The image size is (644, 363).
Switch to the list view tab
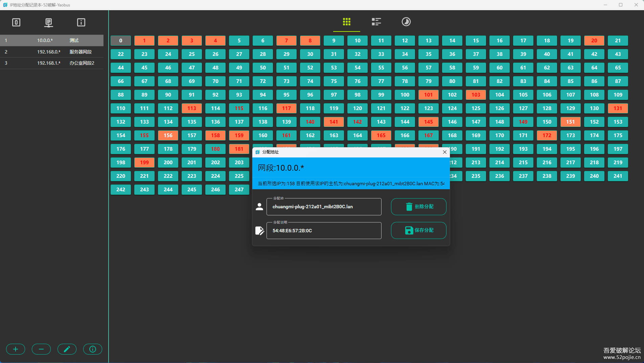coord(376,22)
